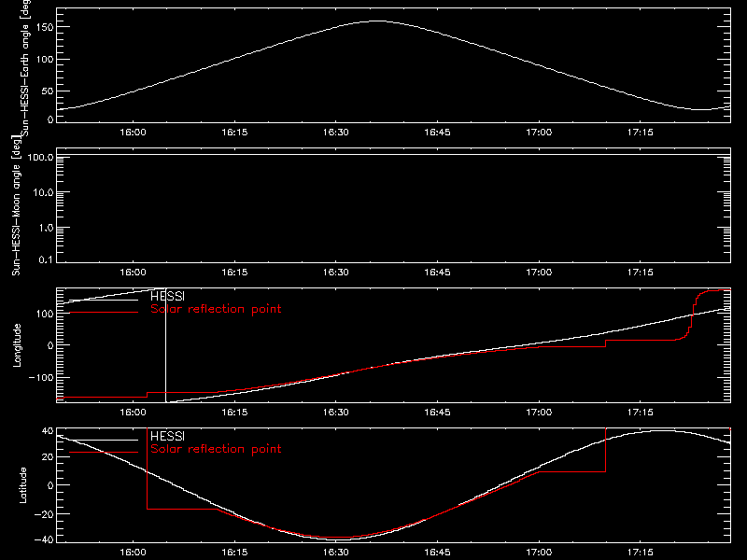This screenshot has height=560, width=747.
Task: Click the 150 tick label on Earth angle axis
Action: (44, 27)
